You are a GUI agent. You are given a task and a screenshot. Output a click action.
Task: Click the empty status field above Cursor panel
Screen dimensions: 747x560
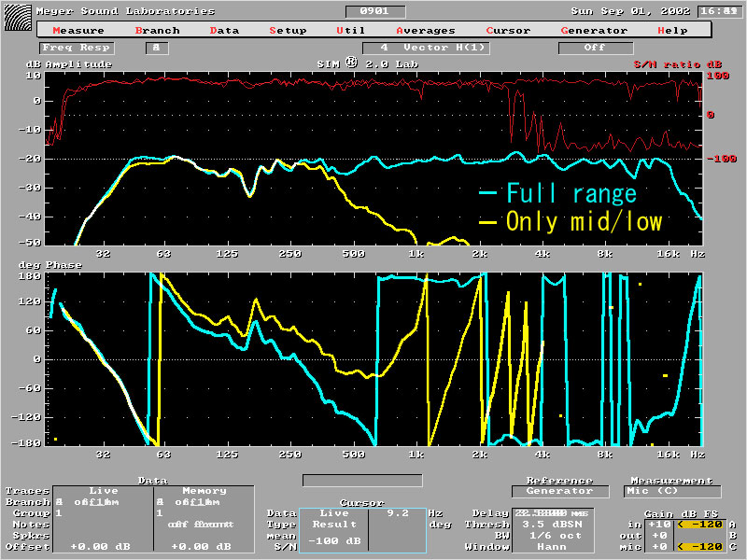pos(362,480)
